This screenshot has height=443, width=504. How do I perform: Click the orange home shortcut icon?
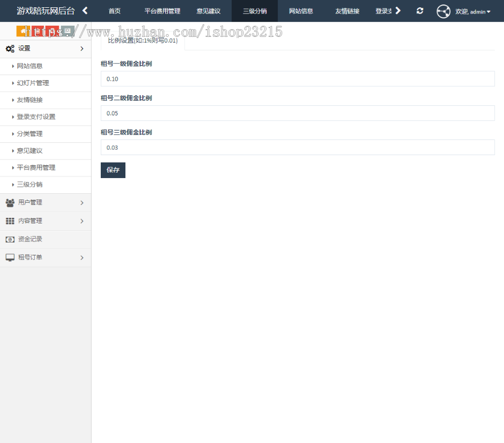coord(24,31)
